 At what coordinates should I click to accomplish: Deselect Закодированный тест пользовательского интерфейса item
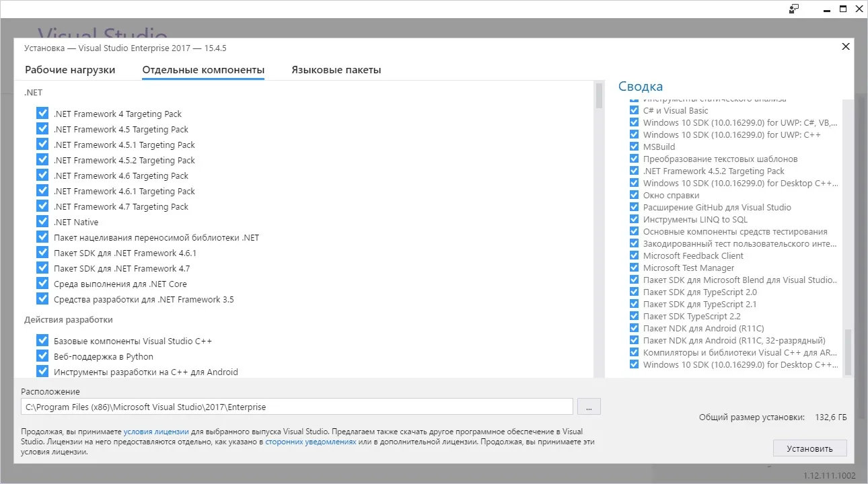[x=634, y=243]
